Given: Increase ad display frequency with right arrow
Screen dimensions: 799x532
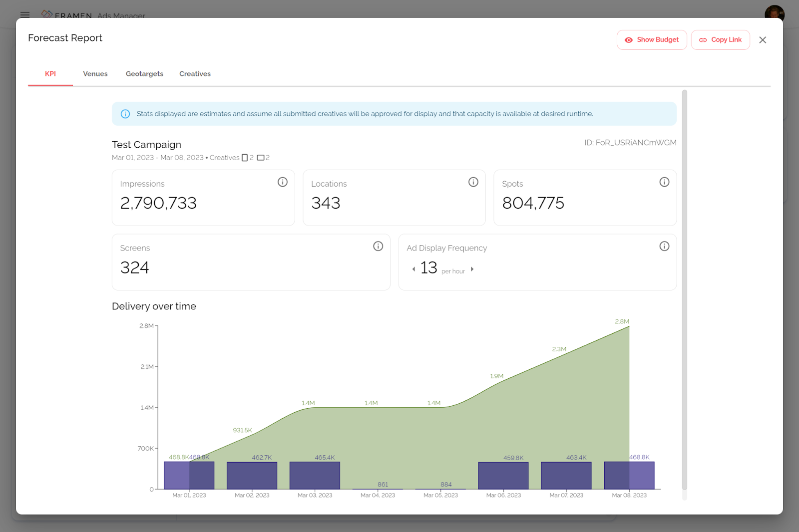Looking at the screenshot, I should (x=472, y=269).
